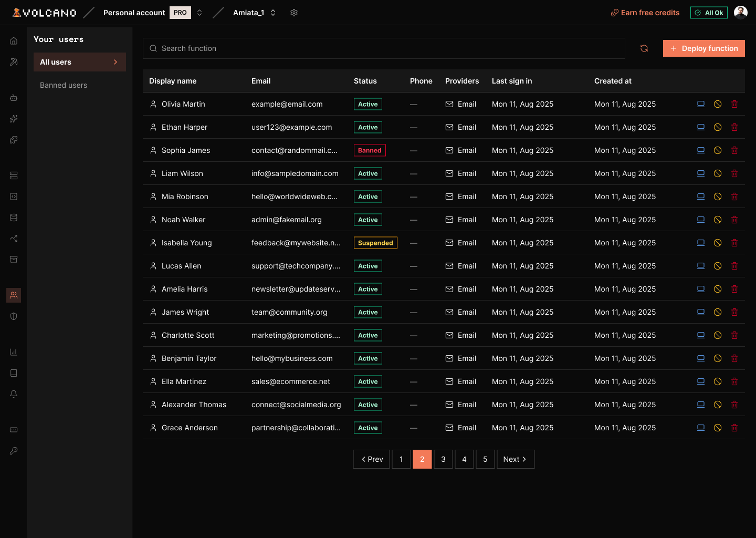Ban user Ethan Harper
Viewport: 756px width, 538px height.
[718, 127]
